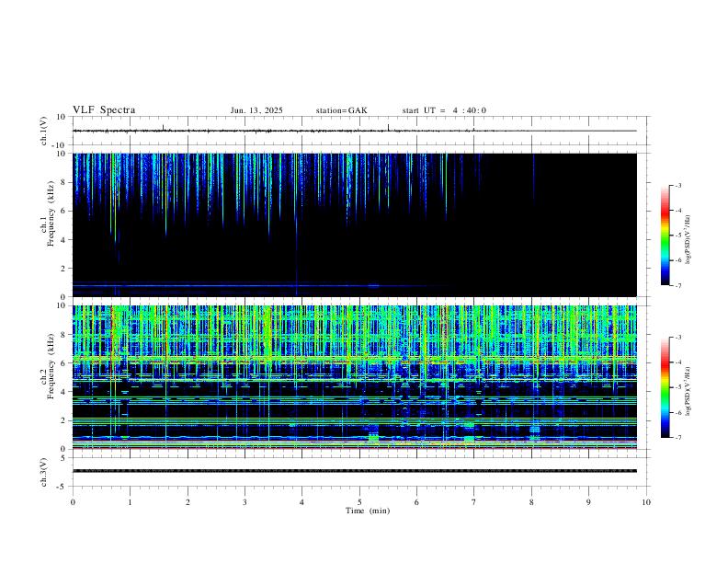This screenshot has height=563, width=728.
Task: Click the ch.1 voltage waveform trace
Action: tap(354, 131)
